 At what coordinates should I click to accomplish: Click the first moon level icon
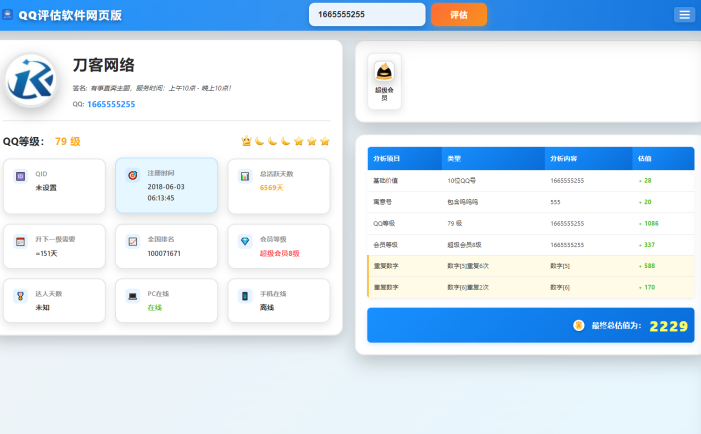coord(259,141)
